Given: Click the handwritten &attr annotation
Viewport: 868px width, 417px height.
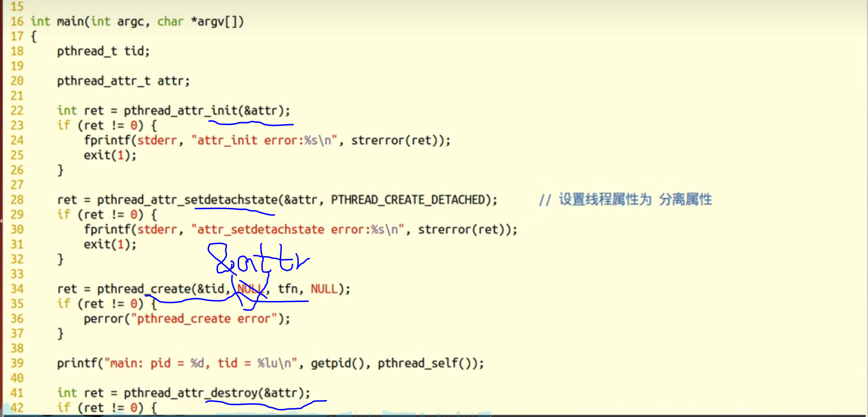Looking at the screenshot, I should [x=258, y=260].
